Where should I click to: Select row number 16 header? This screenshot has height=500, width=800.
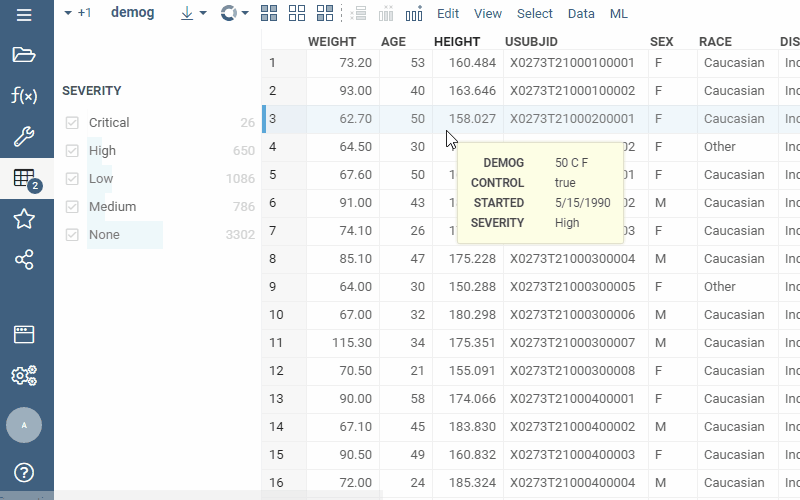(284, 483)
